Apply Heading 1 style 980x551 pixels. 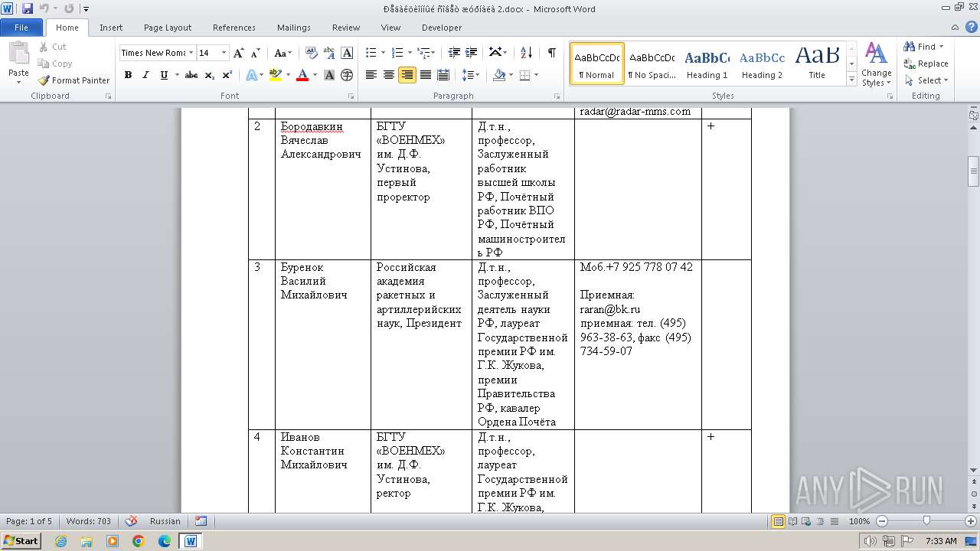pos(707,64)
